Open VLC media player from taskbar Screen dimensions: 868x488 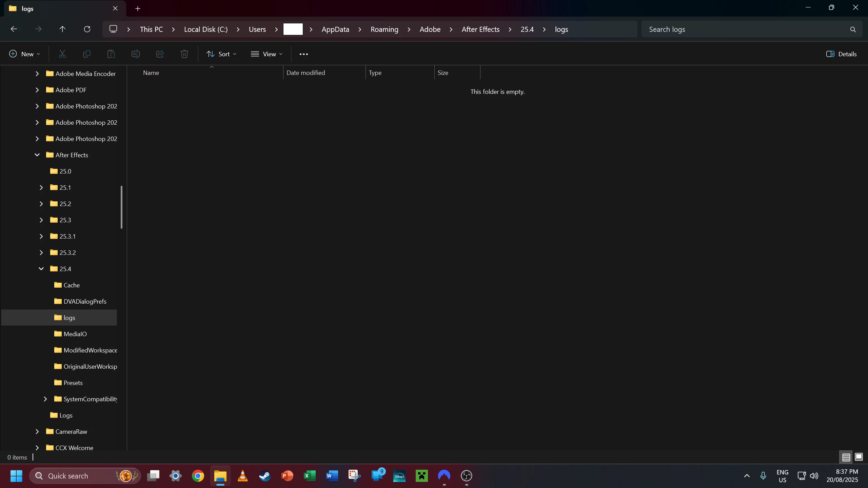pyautogui.click(x=242, y=476)
